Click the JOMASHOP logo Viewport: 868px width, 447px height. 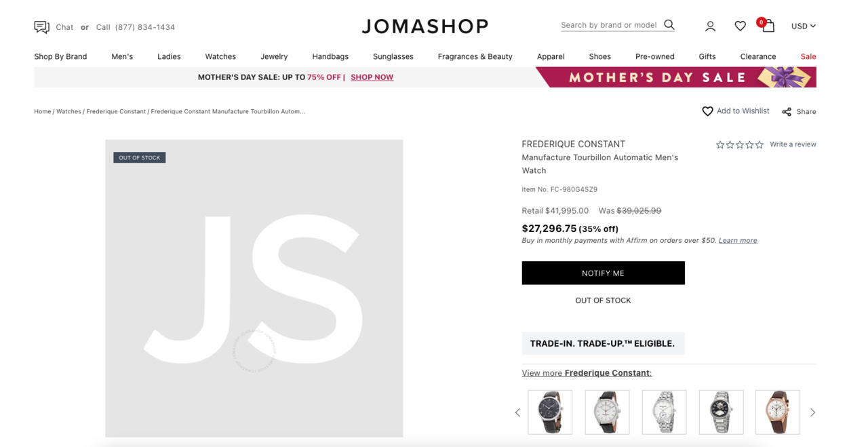point(425,26)
